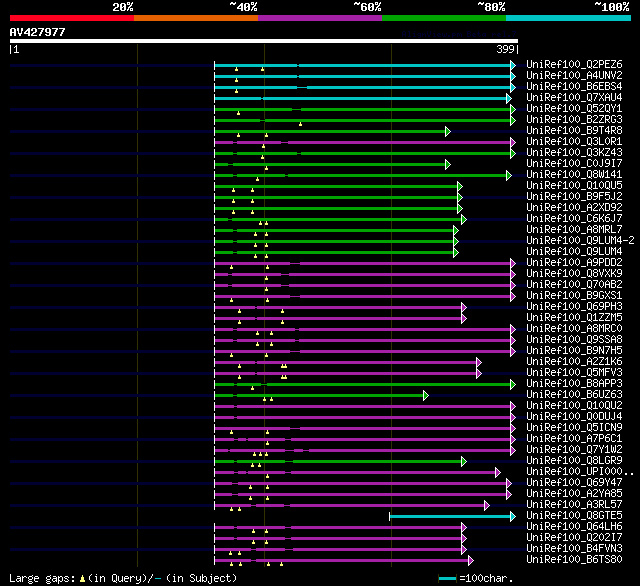Image resolution: width=640 pixels, height=586 pixels.
Task: Select the UniRef100_Q70AB2 label
Action: click(574, 285)
